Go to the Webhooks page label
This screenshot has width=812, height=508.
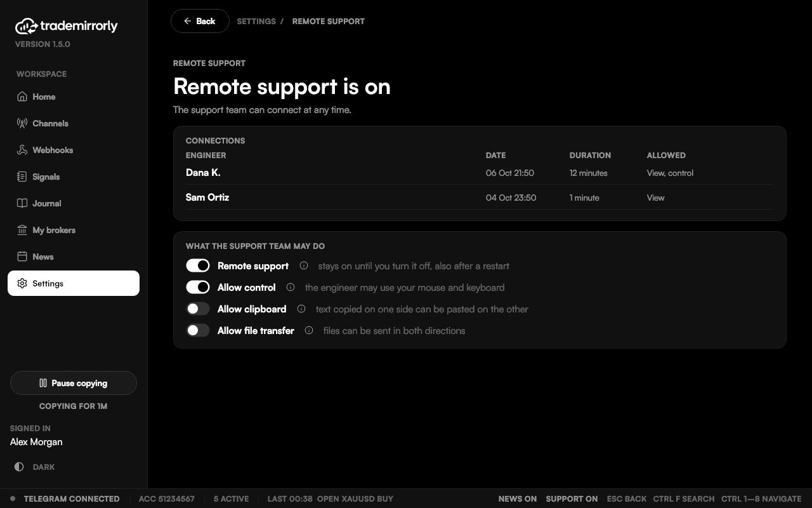click(x=53, y=150)
